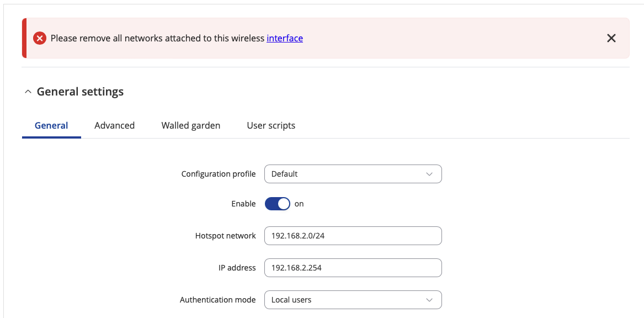This screenshot has width=644, height=318.
Task: Click the red error icon in the alert
Action: click(39, 39)
